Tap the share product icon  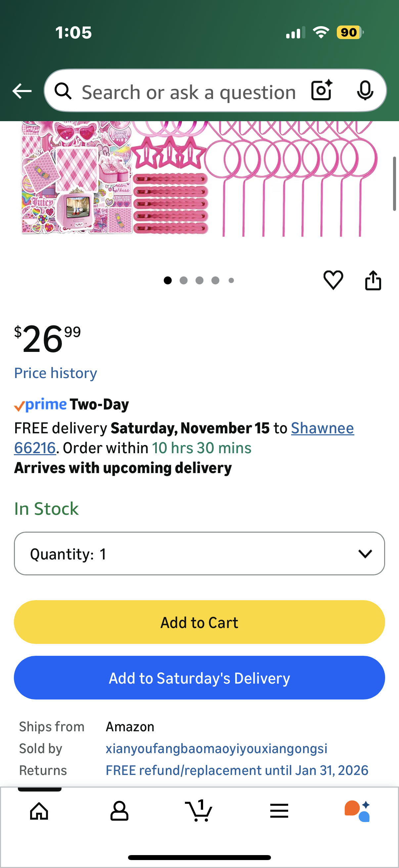pos(373,280)
